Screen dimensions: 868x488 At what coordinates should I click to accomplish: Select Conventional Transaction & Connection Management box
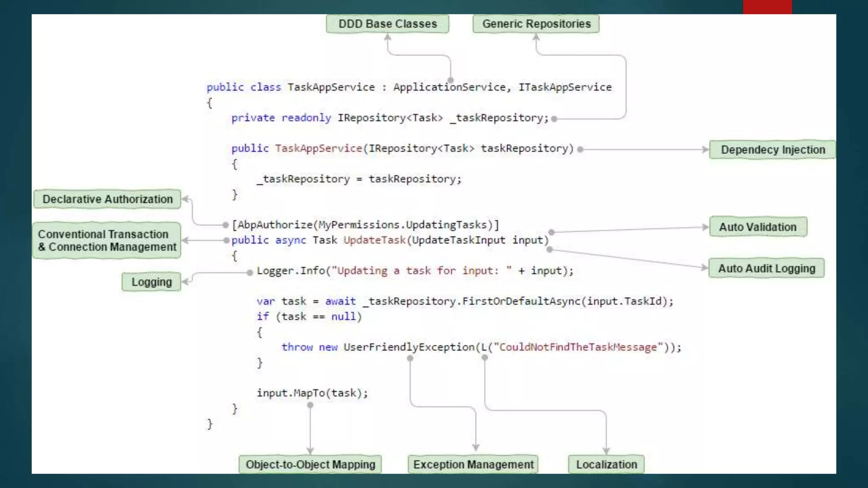(107, 240)
